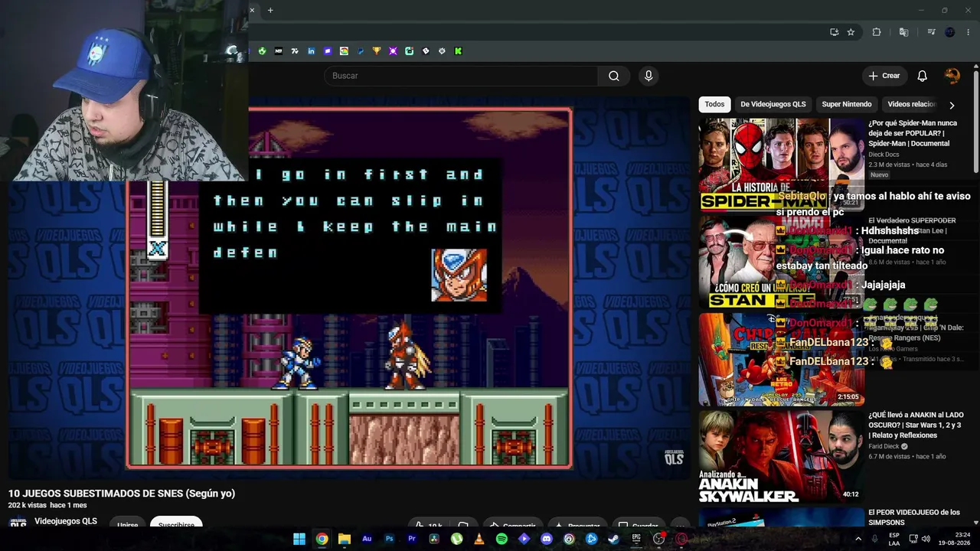Open the trophy bookmark
The height and width of the screenshot is (551, 980).
pos(377,51)
